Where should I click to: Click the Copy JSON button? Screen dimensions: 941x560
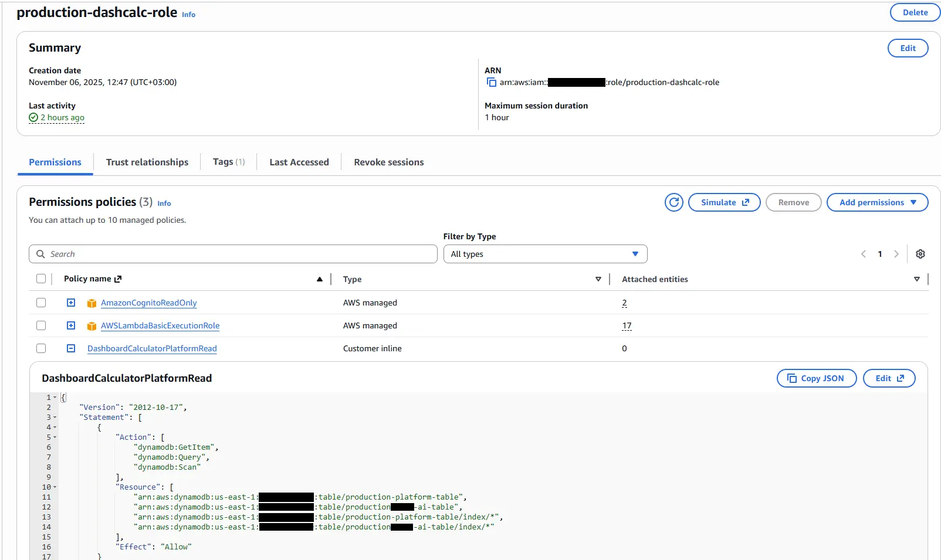816,378
